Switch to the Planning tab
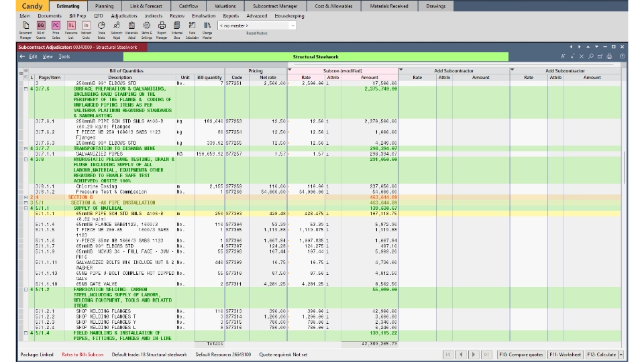Image resolution: width=644 pixels, height=362 pixels. coord(105,6)
